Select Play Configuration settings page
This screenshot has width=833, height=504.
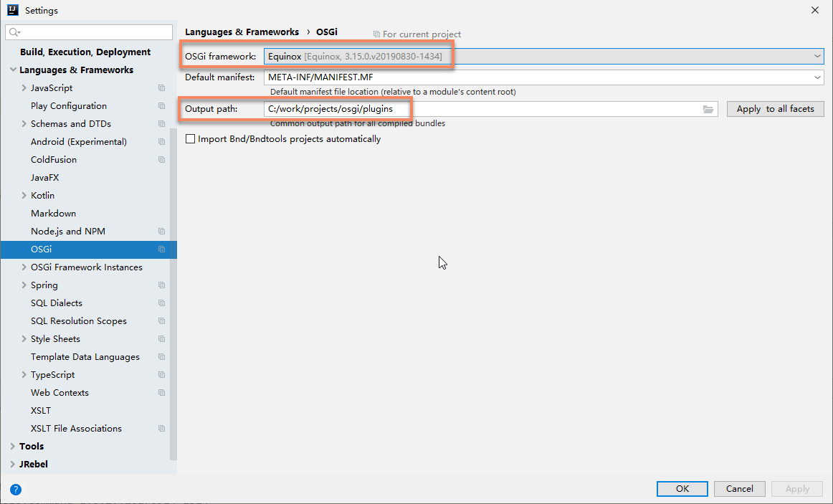click(69, 106)
